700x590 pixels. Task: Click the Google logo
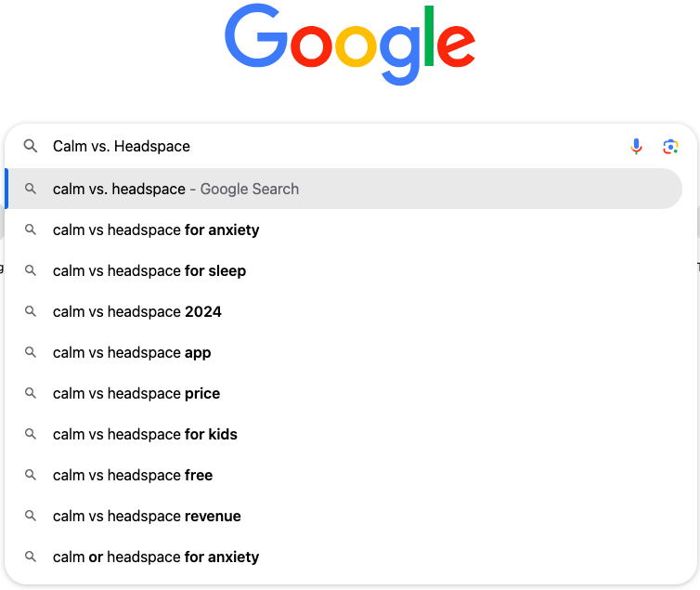point(350,45)
